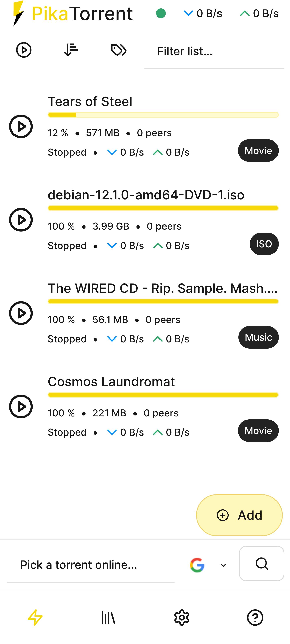This screenshot has height=644, width=290.
Task: Select the lightning bolt torrents tab
Action: coord(35,617)
